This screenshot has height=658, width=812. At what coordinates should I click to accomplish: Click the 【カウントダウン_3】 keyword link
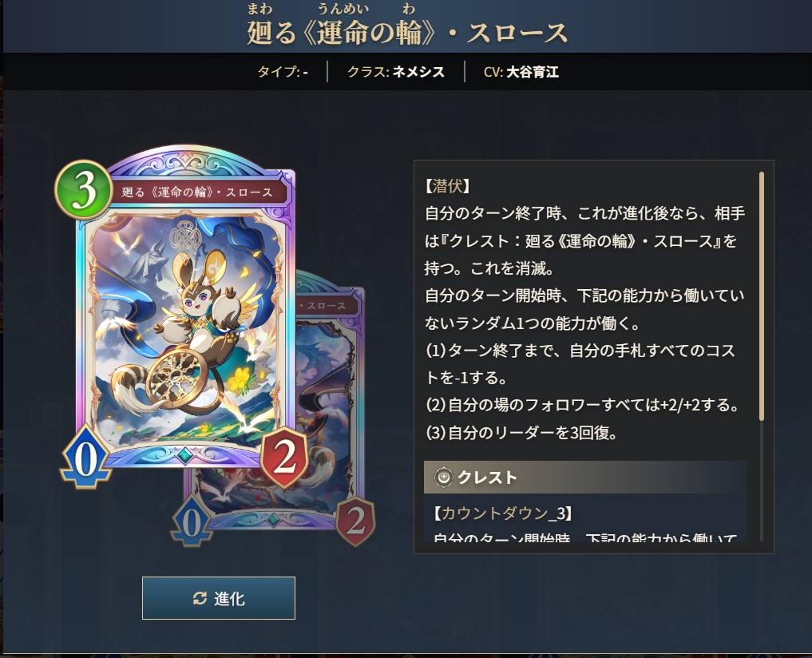point(503,513)
